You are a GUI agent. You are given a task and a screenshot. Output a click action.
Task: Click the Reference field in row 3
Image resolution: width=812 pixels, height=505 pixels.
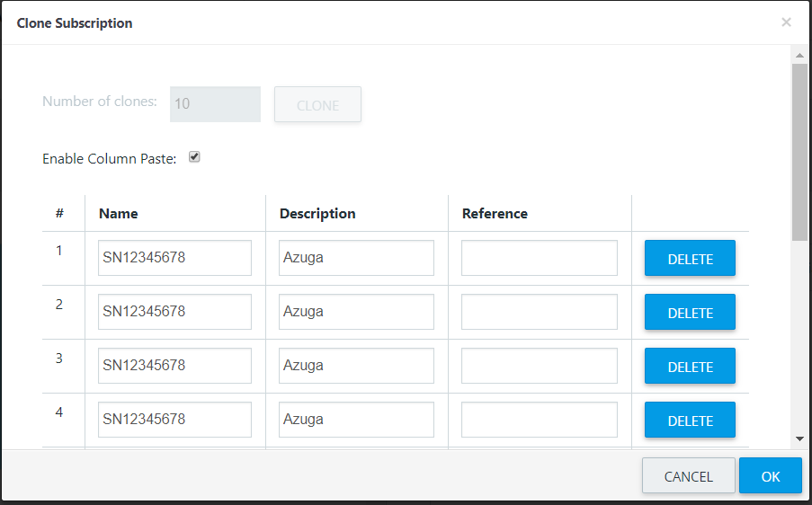(x=540, y=366)
